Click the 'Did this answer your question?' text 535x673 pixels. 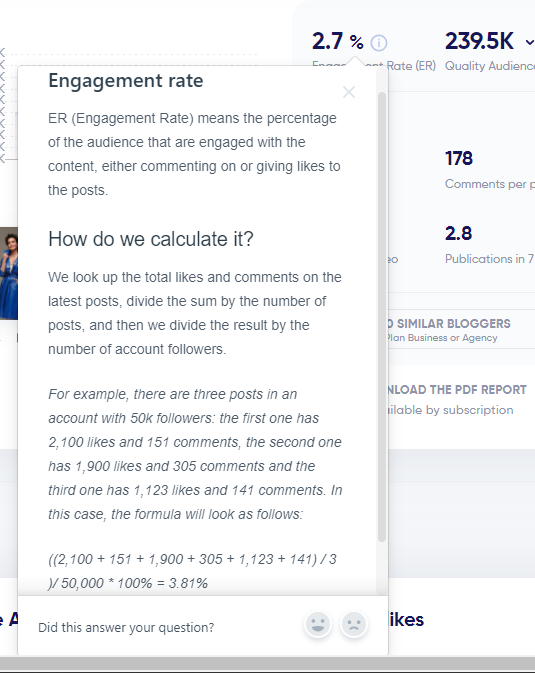point(126,628)
